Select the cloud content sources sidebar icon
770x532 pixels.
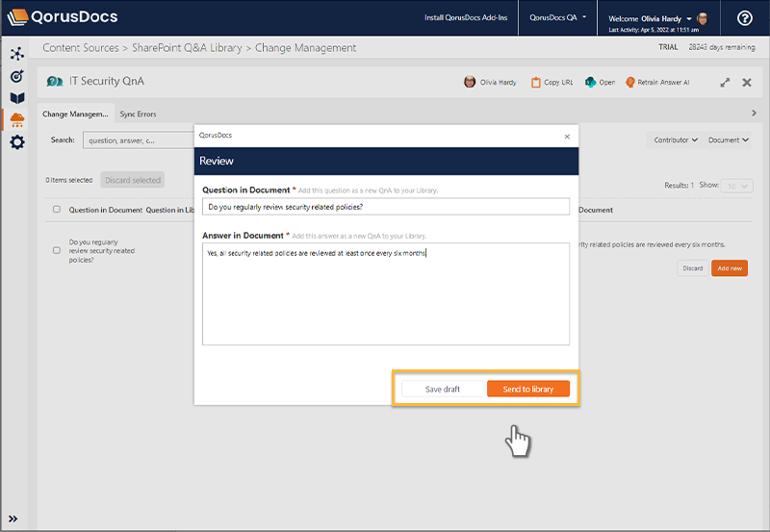(16, 120)
